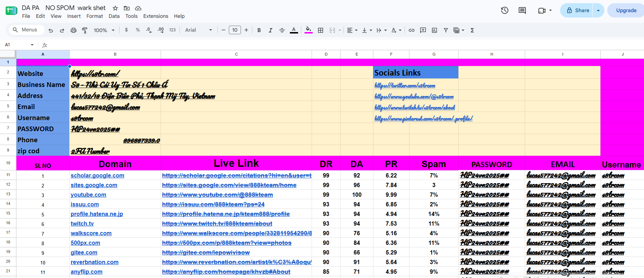Open the File menu
Screen dimensions: 644x278
[26, 16]
